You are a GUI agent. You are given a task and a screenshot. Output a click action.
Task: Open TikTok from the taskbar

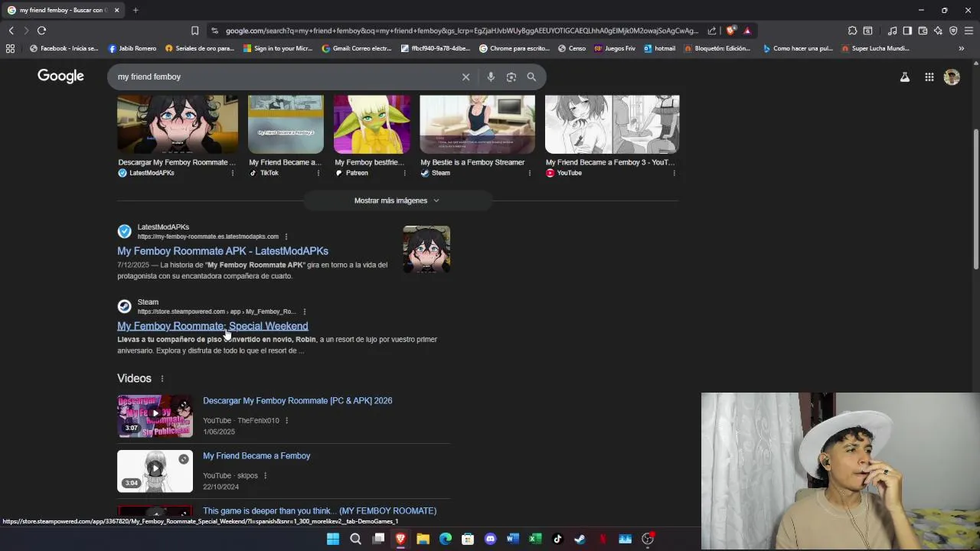[x=557, y=539]
